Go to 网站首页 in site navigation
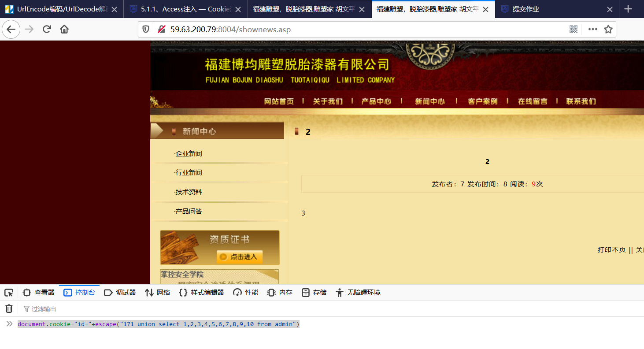Image resolution: width=644 pixels, height=349 pixels. click(279, 101)
